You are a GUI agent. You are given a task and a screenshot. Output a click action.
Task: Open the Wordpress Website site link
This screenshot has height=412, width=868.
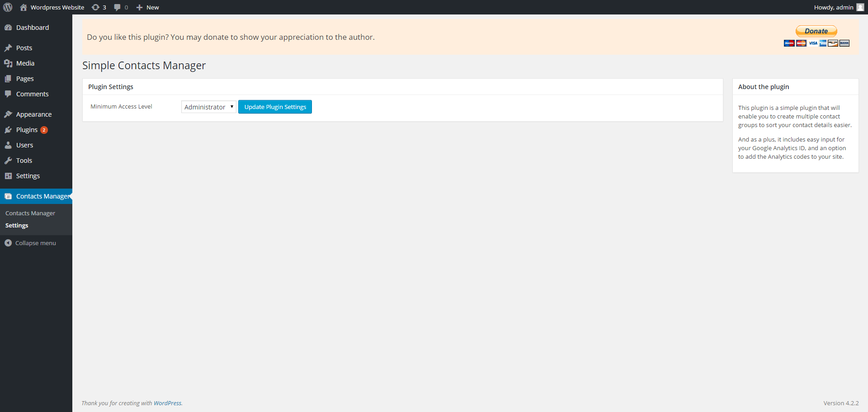57,7
